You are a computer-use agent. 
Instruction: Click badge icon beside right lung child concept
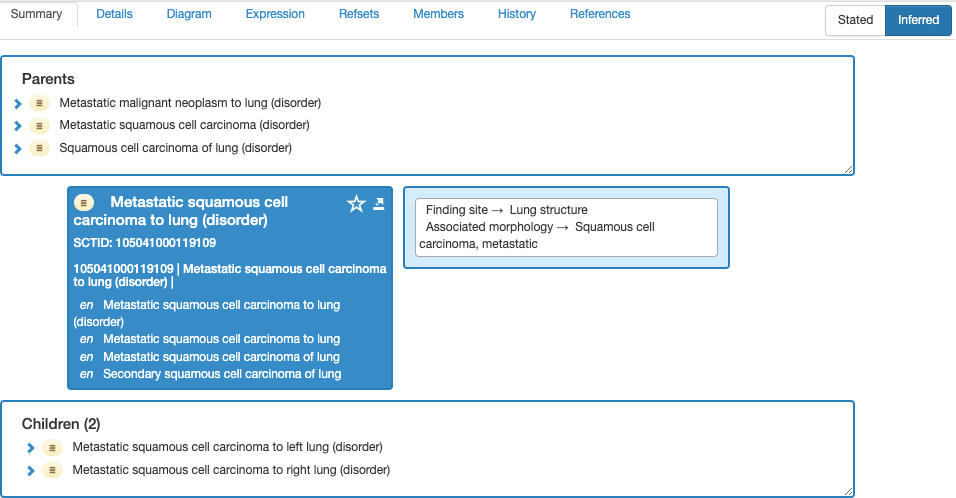52,470
